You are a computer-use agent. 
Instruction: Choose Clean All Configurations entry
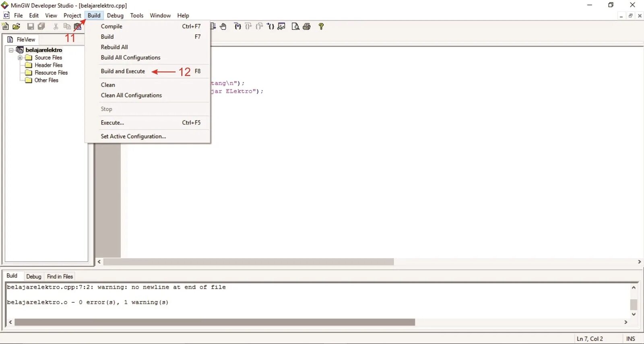click(148, 95)
